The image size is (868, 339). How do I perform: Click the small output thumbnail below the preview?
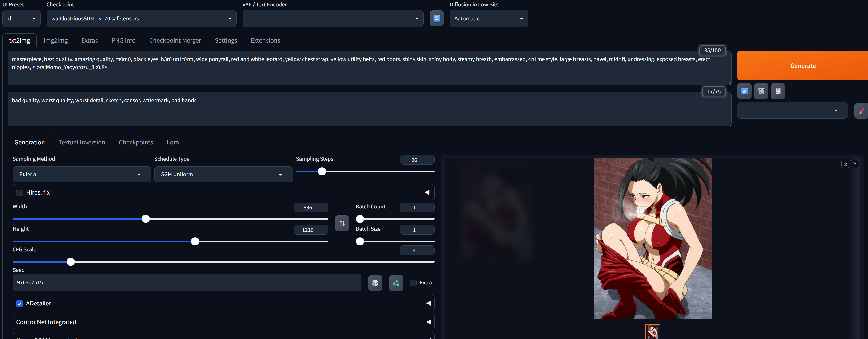653,331
